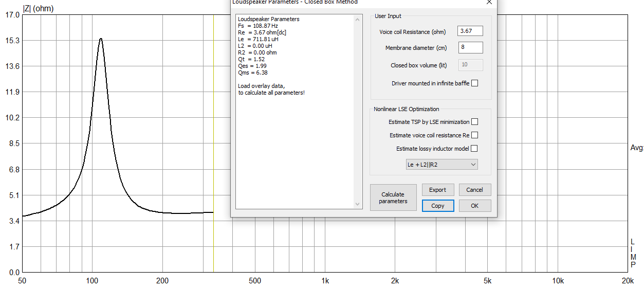Click the L2 = 0.00 uH line
The image size is (644, 288).
pos(255,46)
